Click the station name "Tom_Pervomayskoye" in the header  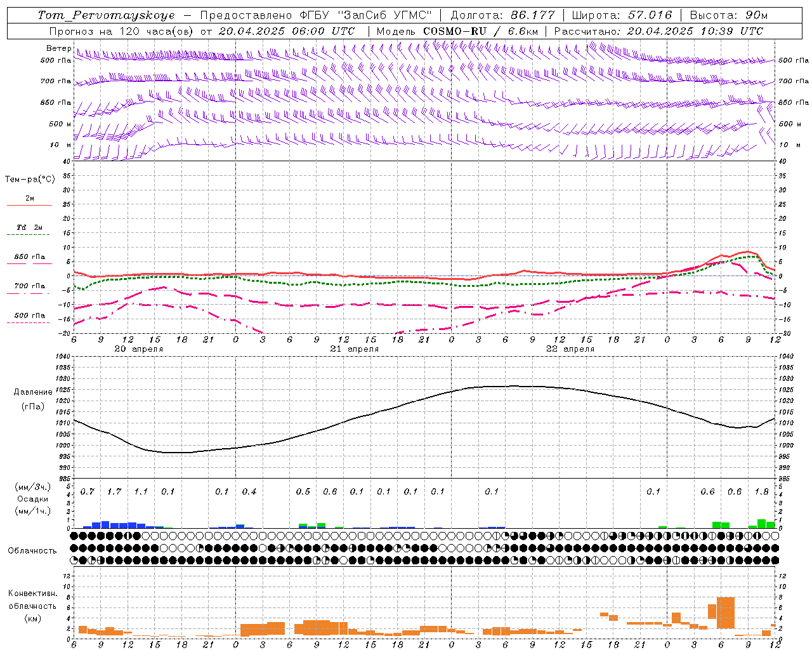pos(106,15)
